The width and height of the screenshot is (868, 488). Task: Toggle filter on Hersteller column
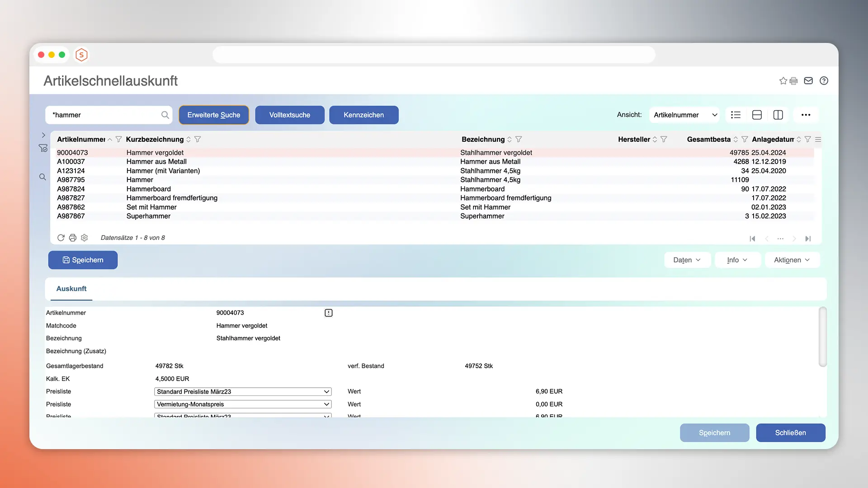tap(664, 139)
